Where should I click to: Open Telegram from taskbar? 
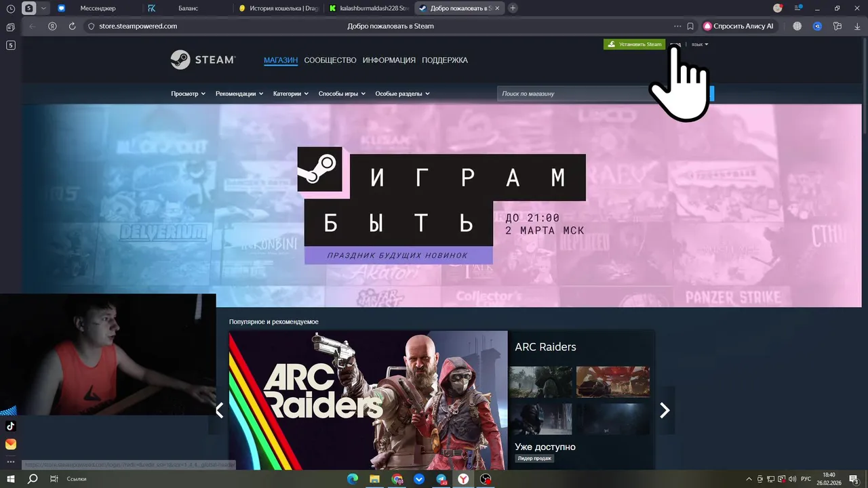tap(441, 479)
